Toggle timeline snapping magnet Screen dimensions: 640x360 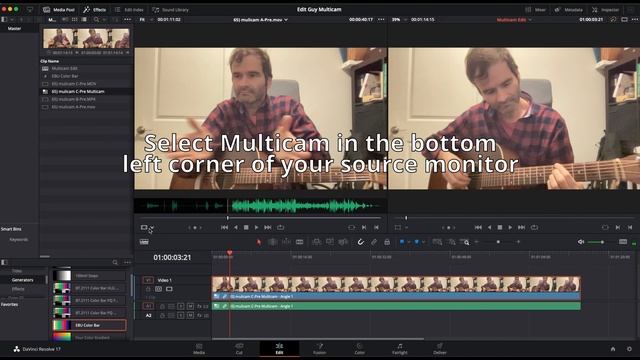tap(361, 242)
